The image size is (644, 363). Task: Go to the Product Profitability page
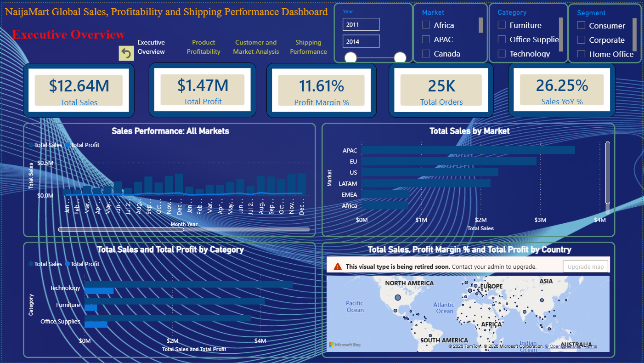[203, 47]
